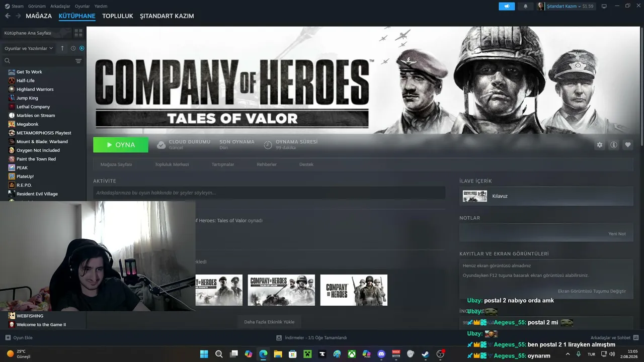Screen dimensions: 644x362
Task: Launch Minecraft from the taskbar
Action: pos(307,354)
